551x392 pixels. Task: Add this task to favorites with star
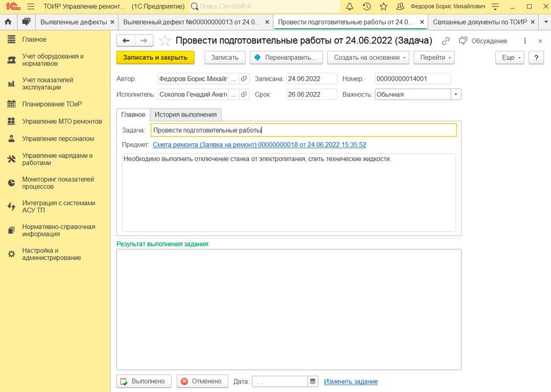point(164,41)
